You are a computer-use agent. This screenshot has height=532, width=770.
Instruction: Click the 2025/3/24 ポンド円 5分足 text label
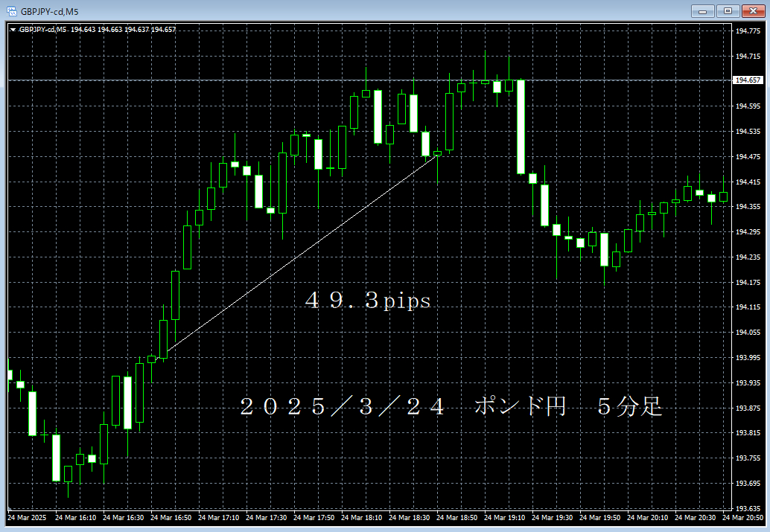451,407
